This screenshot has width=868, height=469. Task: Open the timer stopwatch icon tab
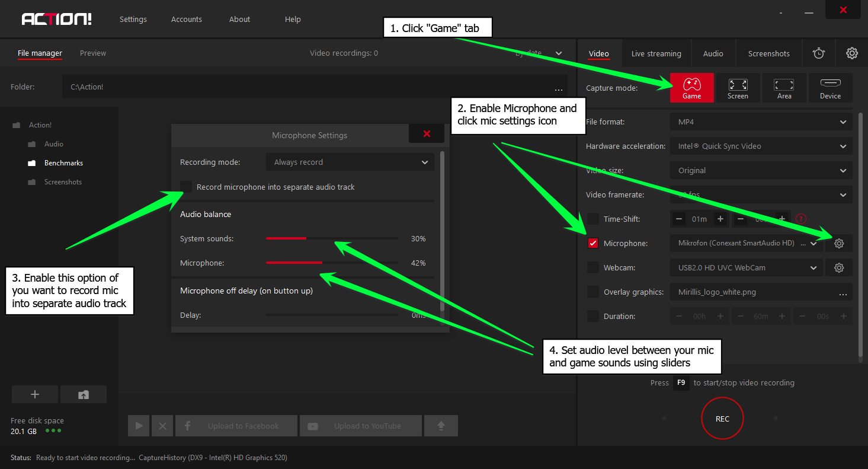coord(818,53)
